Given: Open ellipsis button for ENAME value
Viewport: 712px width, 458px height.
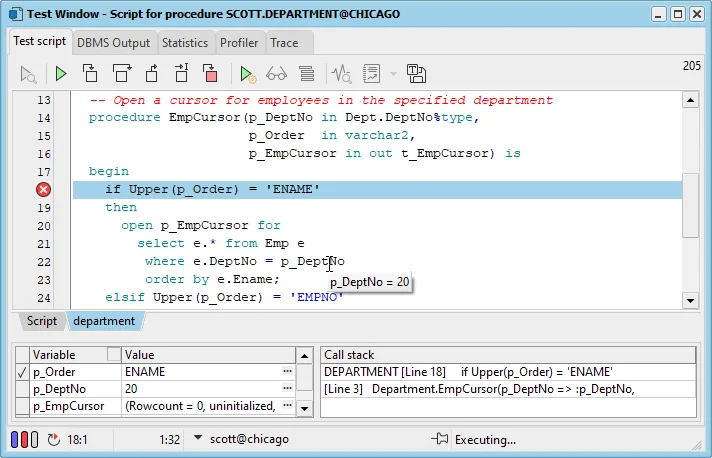Looking at the screenshot, I should point(287,371).
